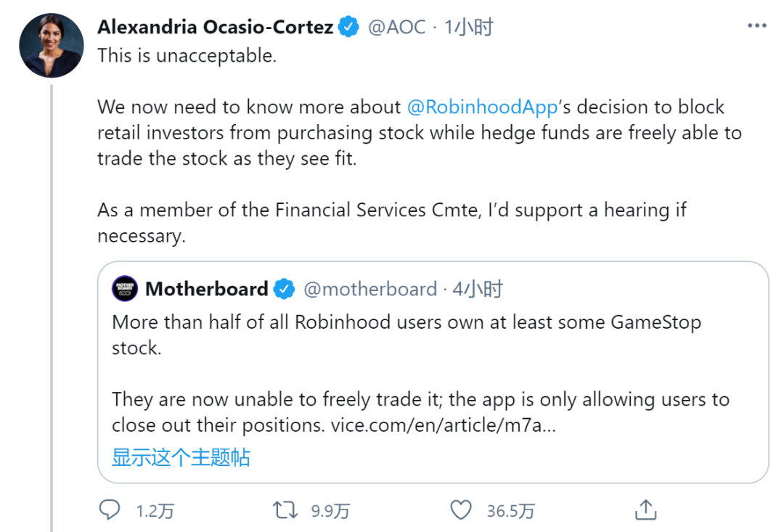
Task: Click the 4小时 quoted tweet timestamp
Action: click(x=478, y=289)
